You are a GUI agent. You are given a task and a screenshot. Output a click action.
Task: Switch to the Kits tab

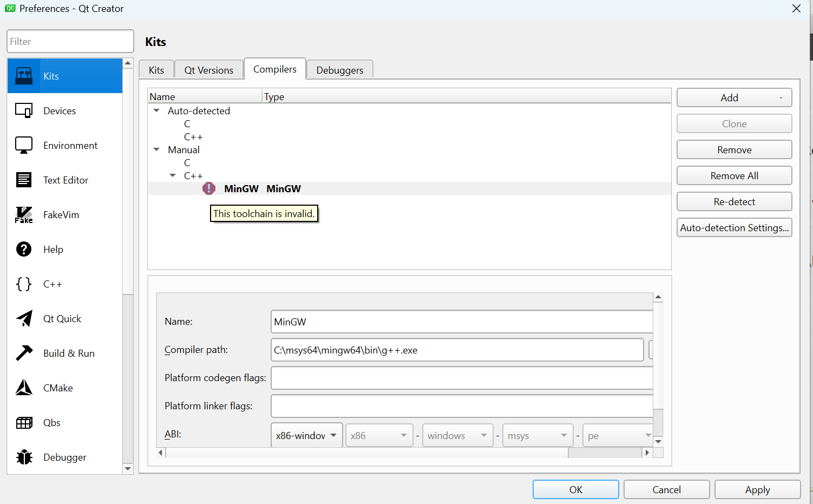[156, 70]
